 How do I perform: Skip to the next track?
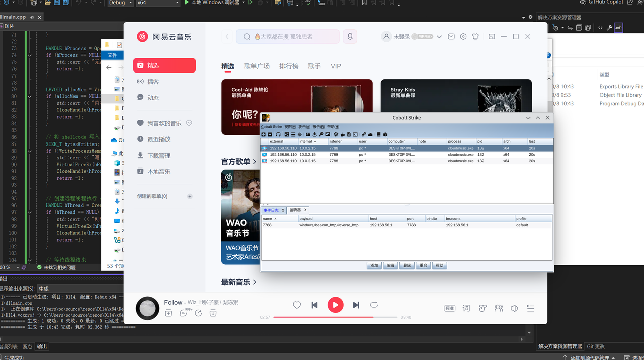coord(356,305)
